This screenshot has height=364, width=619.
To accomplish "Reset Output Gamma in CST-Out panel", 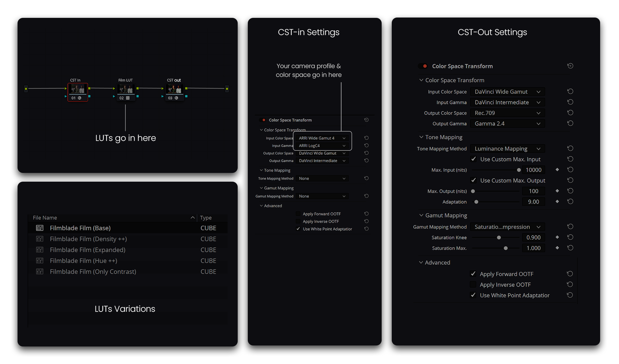I will click(x=570, y=123).
